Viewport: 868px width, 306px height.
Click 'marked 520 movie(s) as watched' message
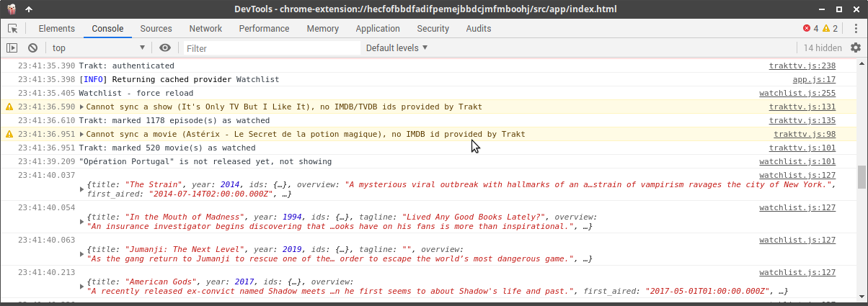pos(167,148)
